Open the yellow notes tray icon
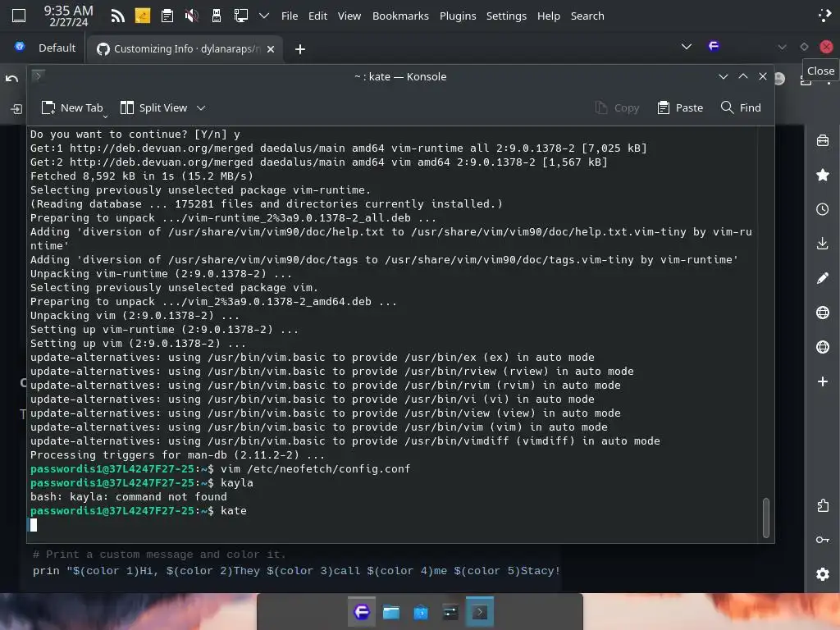 tap(143, 16)
